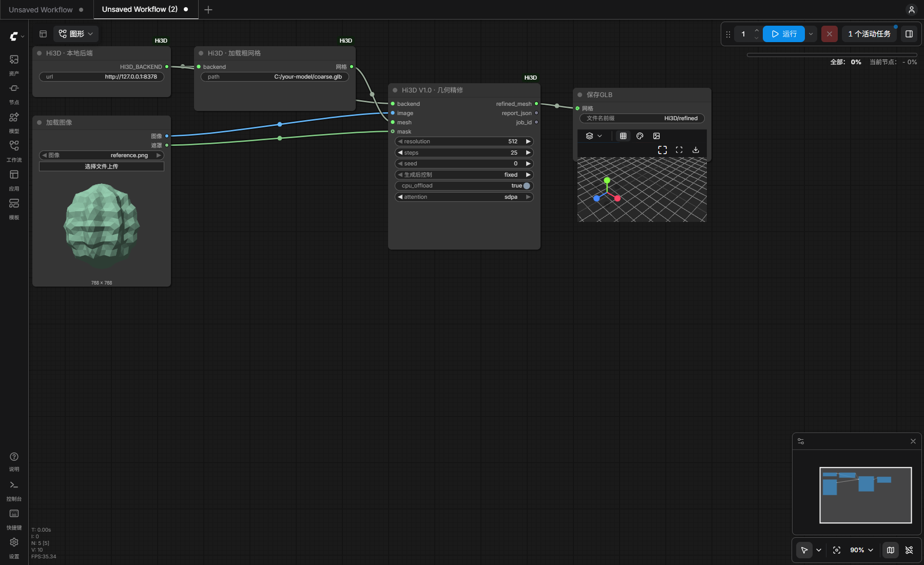Toggle link visibility button
Screen dimensions: 924x565
[909, 550]
